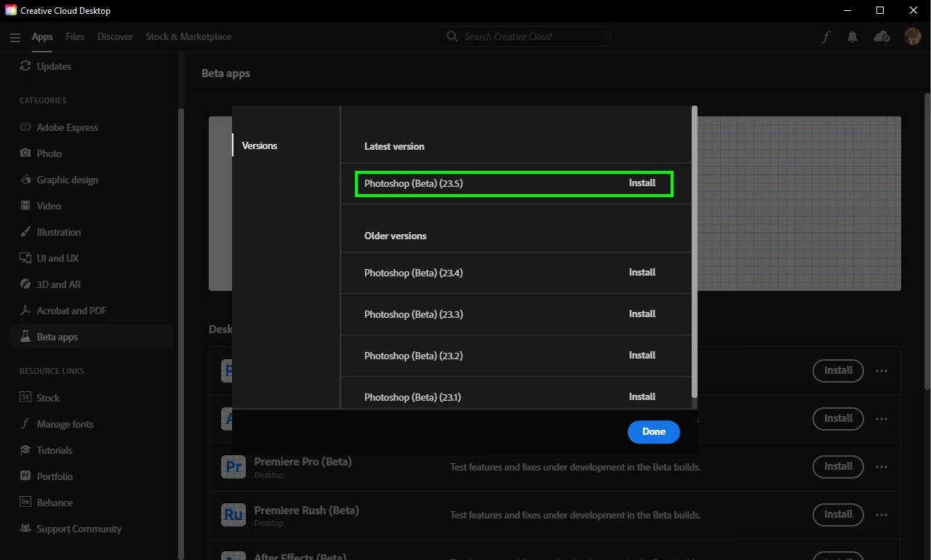Viewport: 931px width, 560px height.
Task: Click the Beta apps page heading
Action: pyautogui.click(x=225, y=73)
